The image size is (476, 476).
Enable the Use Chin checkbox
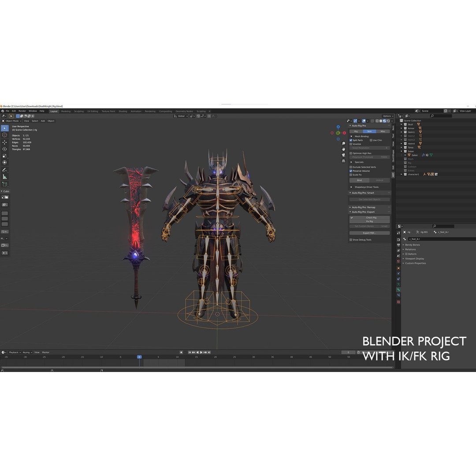[x=371, y=140]
